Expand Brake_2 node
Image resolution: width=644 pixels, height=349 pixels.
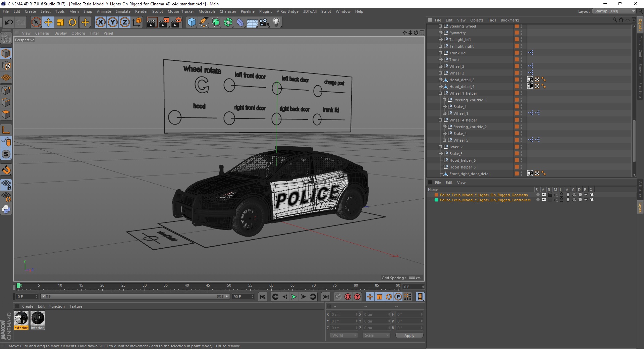(440, 147)
